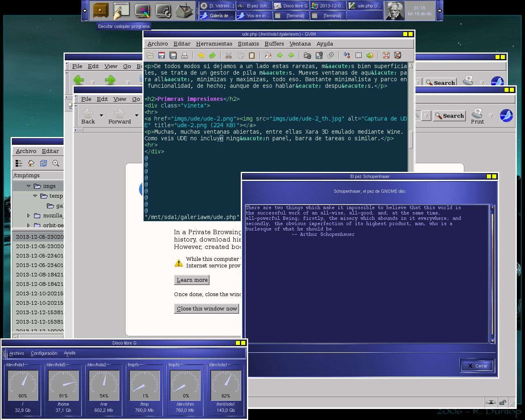Expand the mozilla folder in tree
The image size is (525, 420).
click(x=28, y=215)
